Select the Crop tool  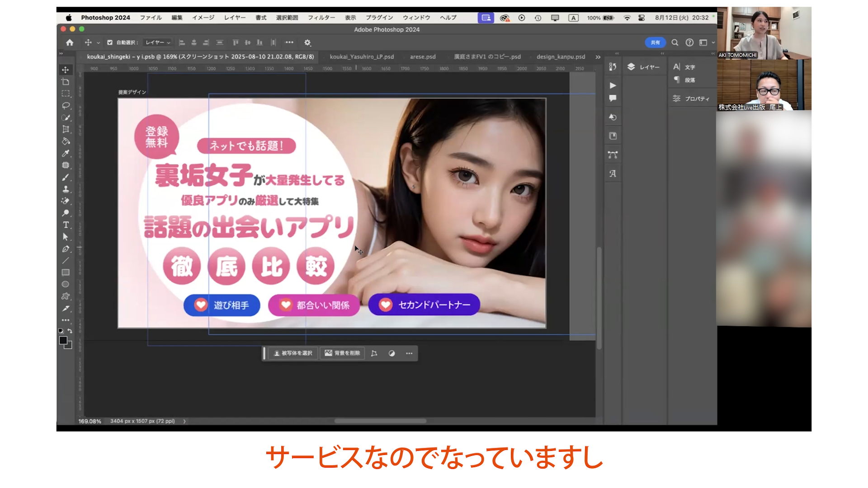pyautogui.click(x=66, y=129)
